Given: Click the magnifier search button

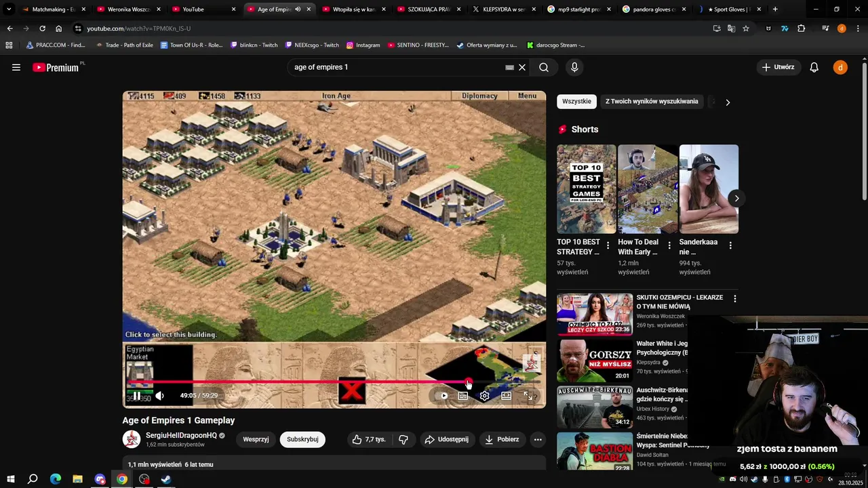Looking at the screenshot, I should (x=544, y=67).
